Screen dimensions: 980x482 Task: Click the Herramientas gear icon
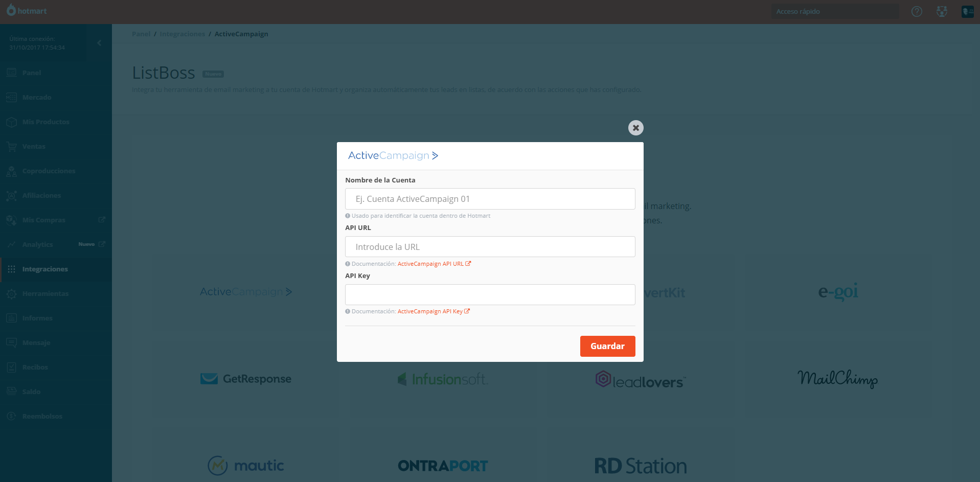[11, 293]
